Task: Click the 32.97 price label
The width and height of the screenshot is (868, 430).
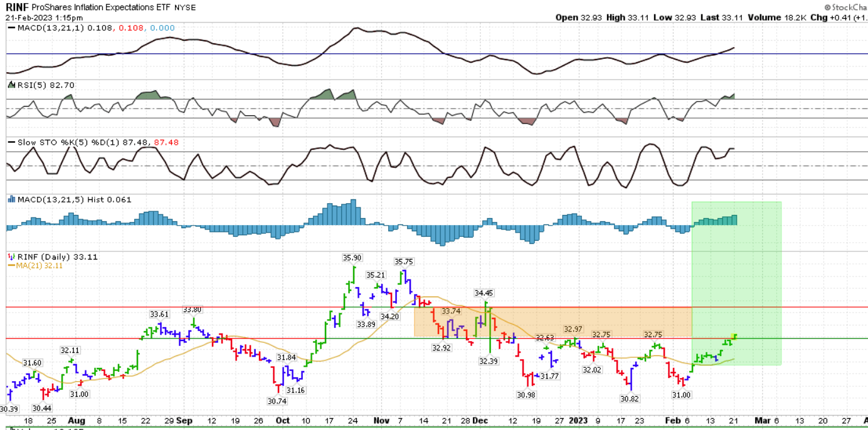Action: click(x=573, y=329)
